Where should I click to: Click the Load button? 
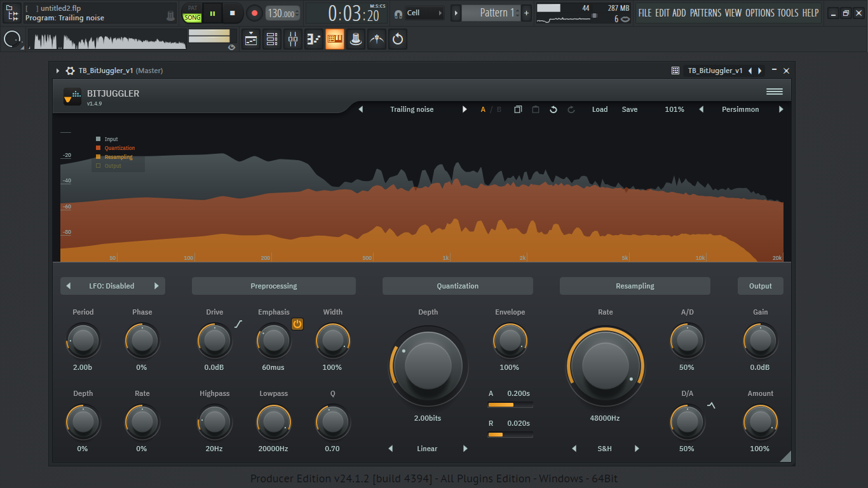600,109
